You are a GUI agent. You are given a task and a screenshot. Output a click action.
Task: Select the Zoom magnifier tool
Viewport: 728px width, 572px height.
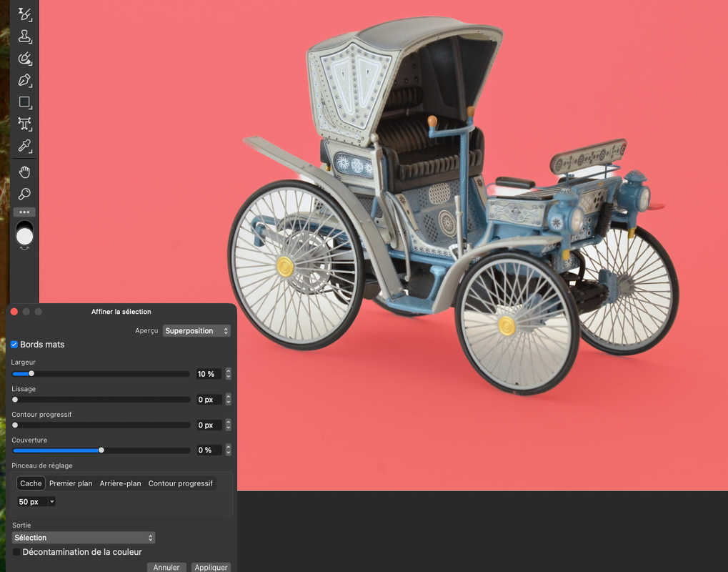[24, 194]
